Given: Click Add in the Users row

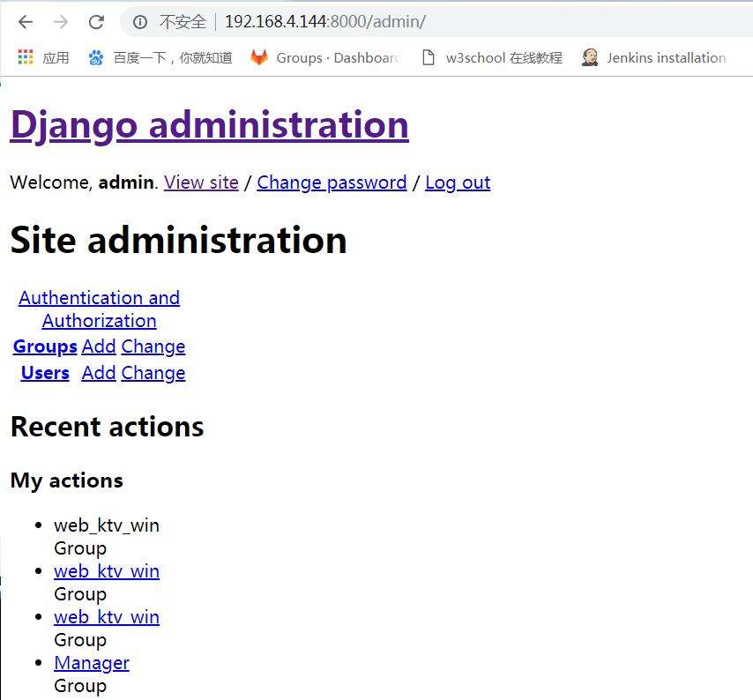Looking at the screenshot, I should pos(99,373).
